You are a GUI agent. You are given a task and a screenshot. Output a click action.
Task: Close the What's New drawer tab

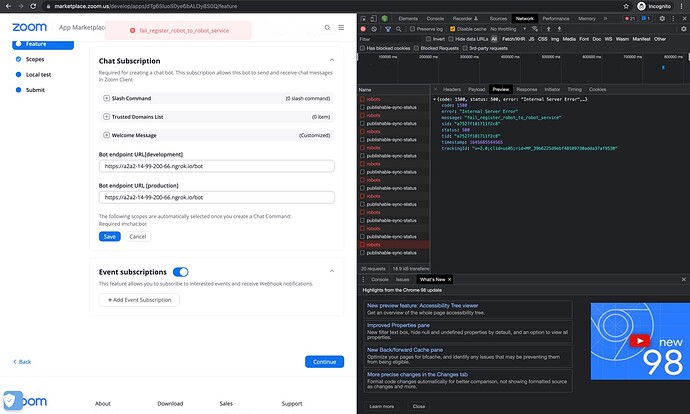point(449,279)
